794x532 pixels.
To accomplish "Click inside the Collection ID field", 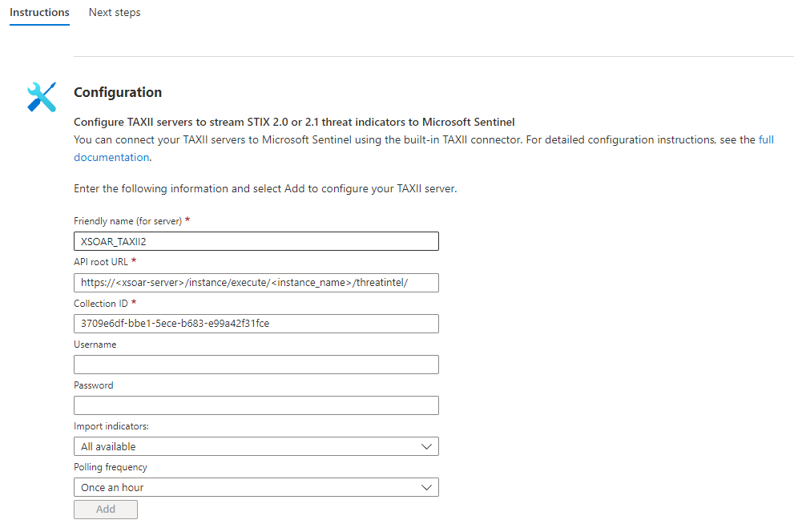I will pyautogui.click(x=256, y=324).
